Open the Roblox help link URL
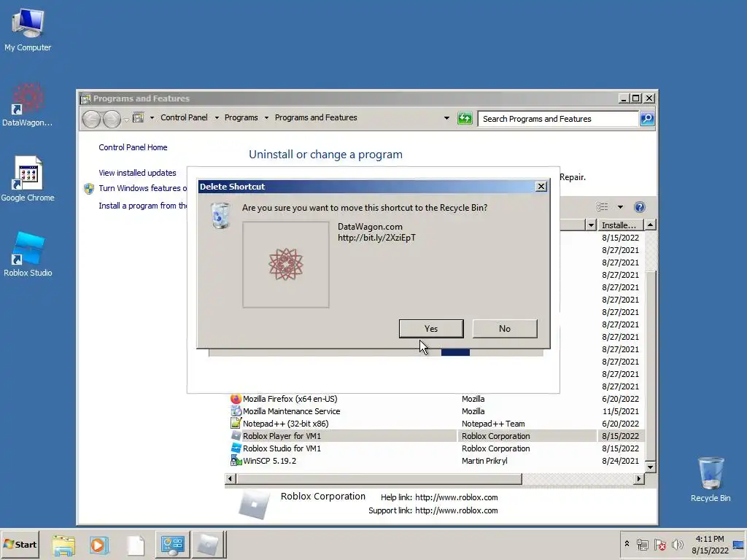The height and width of the screenshot is (560, 747). (x=457, y=497)
